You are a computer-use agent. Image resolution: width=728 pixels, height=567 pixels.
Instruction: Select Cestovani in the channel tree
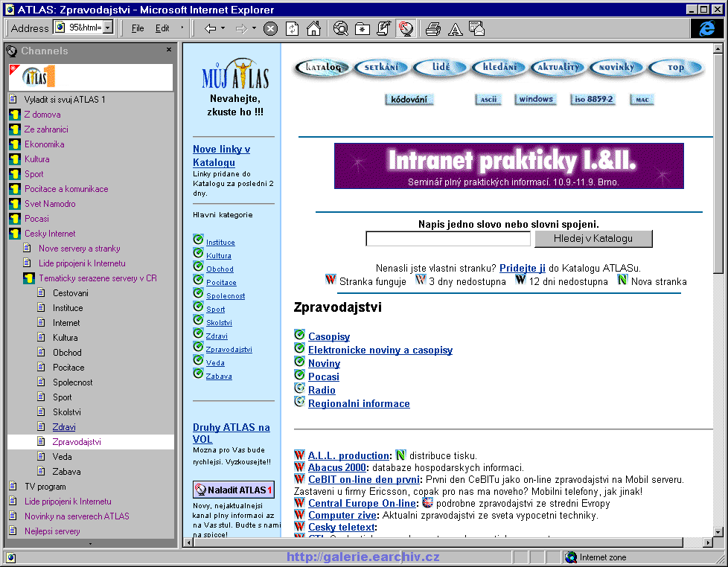point(70,292)
